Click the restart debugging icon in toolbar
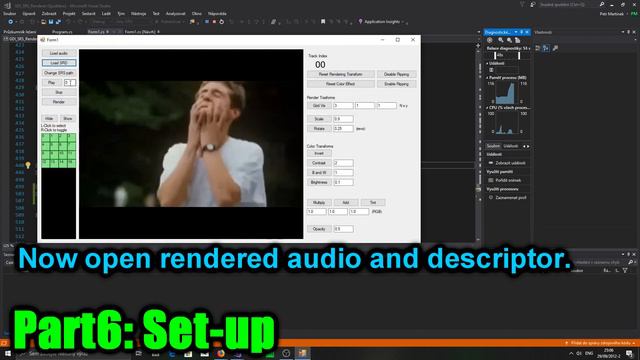The image size is (640, 360). click(x=222, y=22)
